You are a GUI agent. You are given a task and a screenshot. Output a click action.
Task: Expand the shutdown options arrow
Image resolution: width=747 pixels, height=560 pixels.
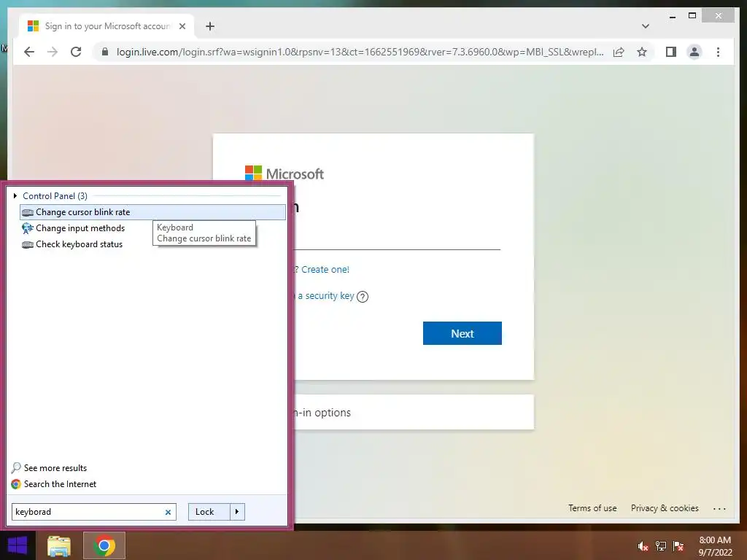point(237,512)
